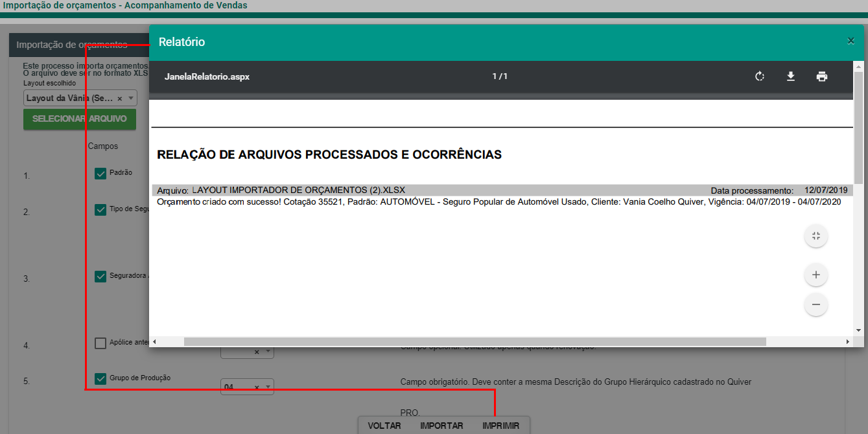Close the Relatório dialog

point(850,41)
